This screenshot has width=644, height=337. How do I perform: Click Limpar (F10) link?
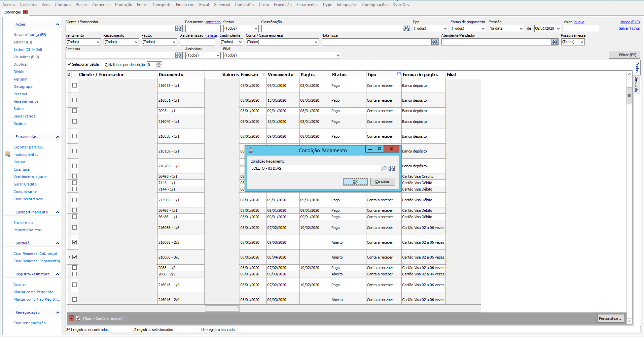630,22
